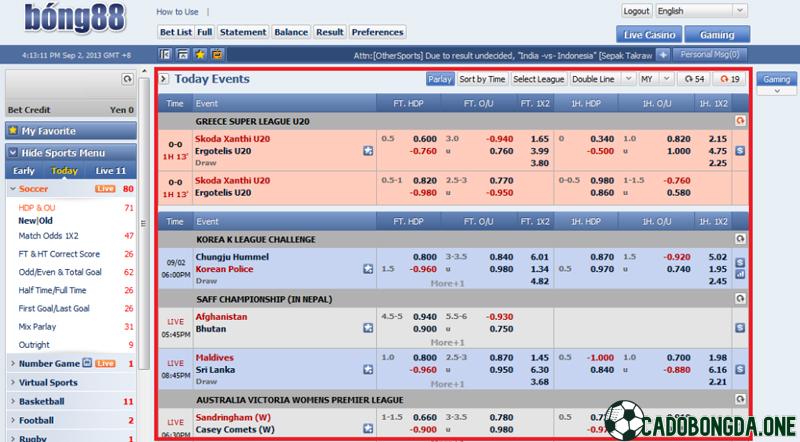Viewport: 800px width, 442px height.
Task: Open the Bet List menu
Action: (176, 32)
